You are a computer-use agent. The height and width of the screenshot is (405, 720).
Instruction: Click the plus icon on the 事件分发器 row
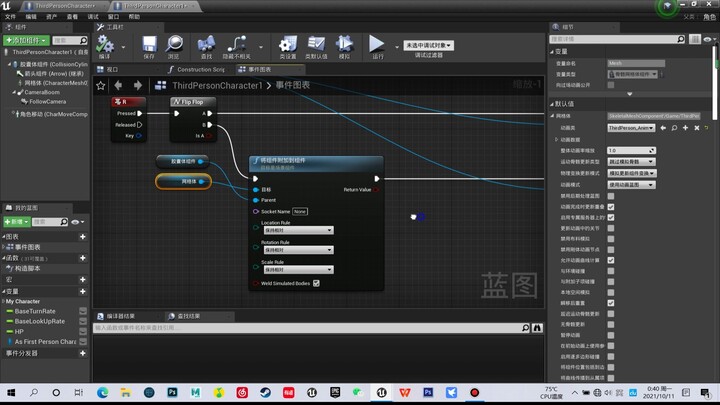(x=83, y=353)
